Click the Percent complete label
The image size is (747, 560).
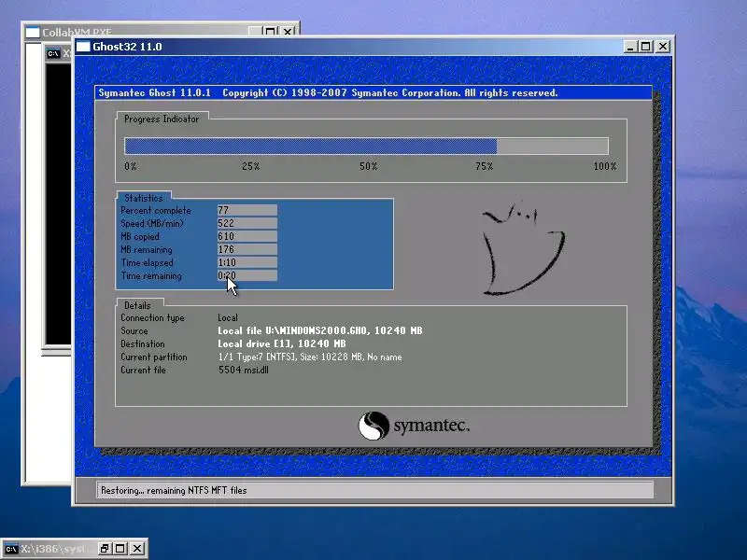pos(156,211)
